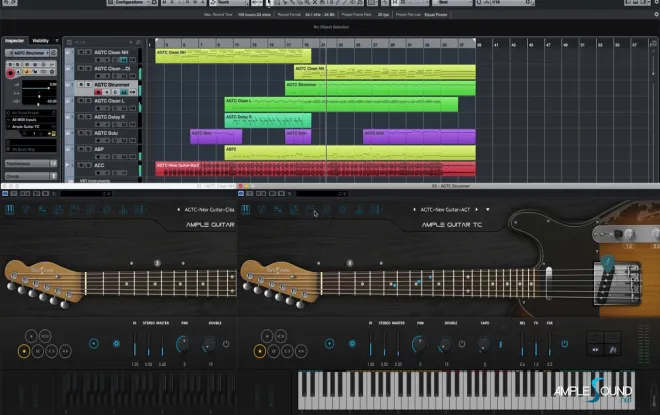Screen dimensions: 660x415
Task: Switch to the Inspector tab
Action: click(14, 41)
